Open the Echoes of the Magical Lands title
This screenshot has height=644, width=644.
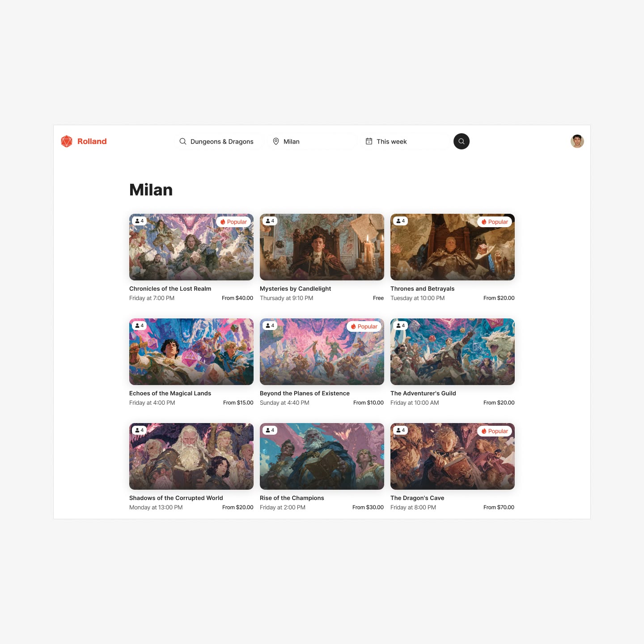[170, 394]
